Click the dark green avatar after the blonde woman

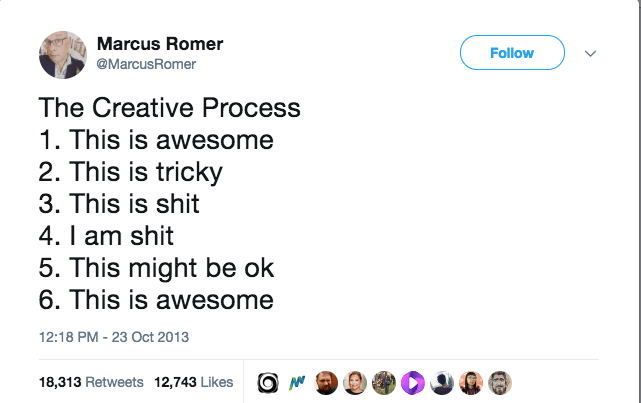tap(384, 382)
